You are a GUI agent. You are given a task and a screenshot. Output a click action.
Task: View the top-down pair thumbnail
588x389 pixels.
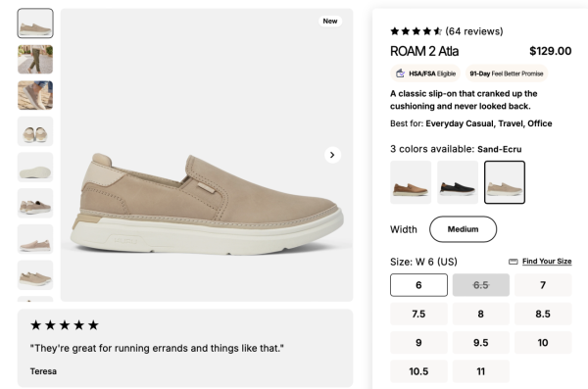tap(35, 131)
